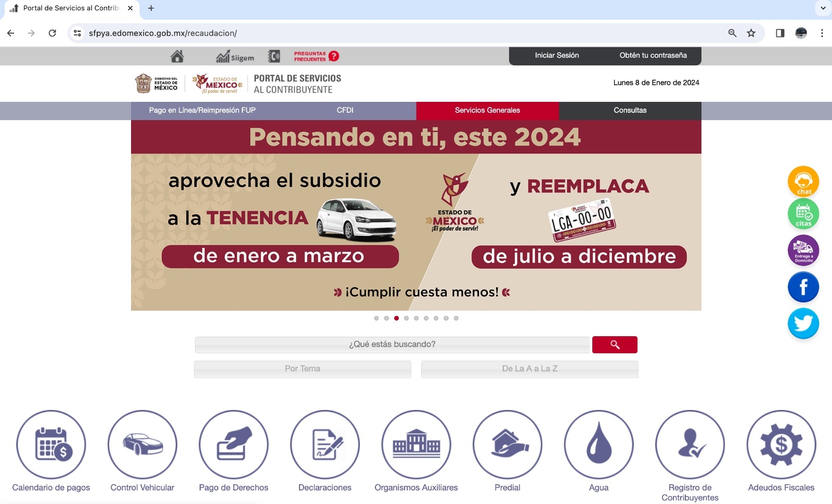The height and width of the screenshot is (504, 832).
Task: Open the Servicios Generales menu tab
Action: point(487,110)
